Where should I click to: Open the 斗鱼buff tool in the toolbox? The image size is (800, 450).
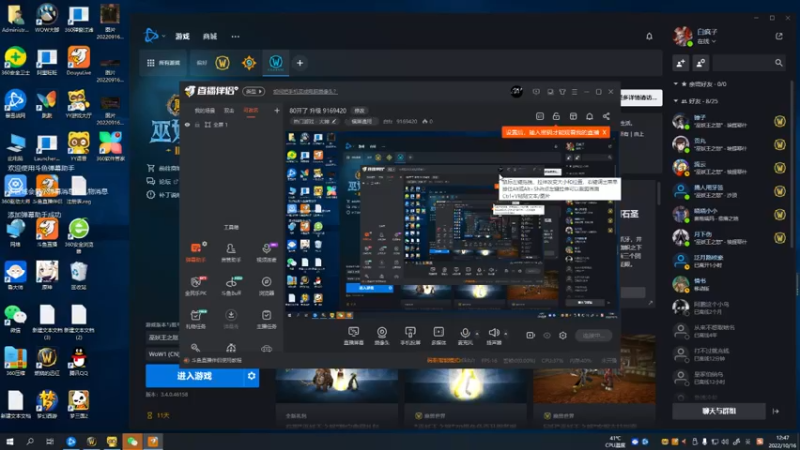click(231, 286)
